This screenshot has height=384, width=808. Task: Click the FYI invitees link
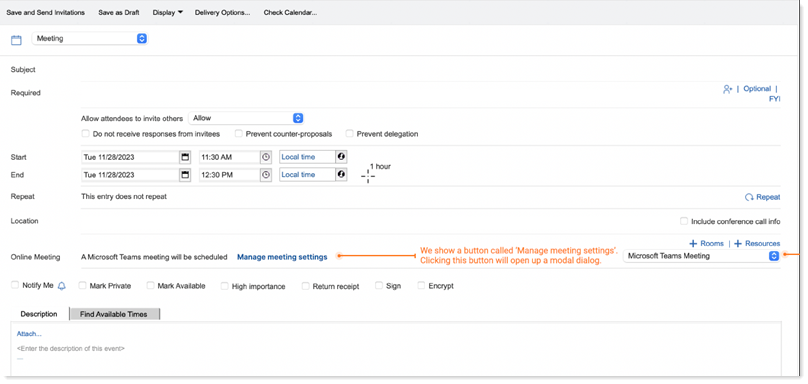point(775,99)
